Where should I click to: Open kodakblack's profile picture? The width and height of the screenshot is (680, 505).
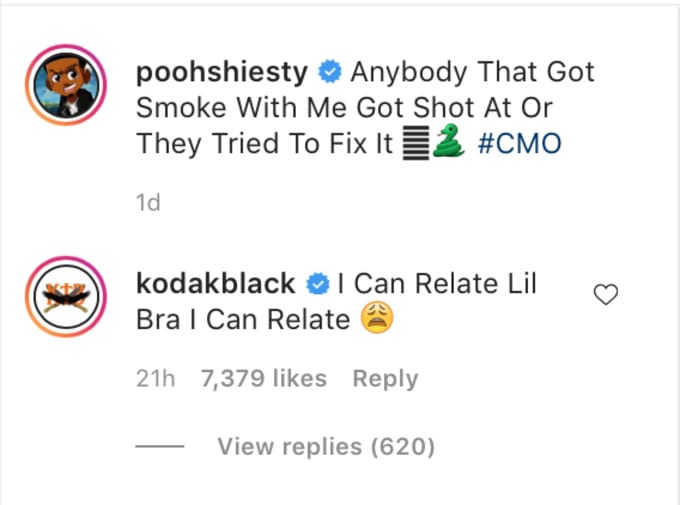pos(66,297)
